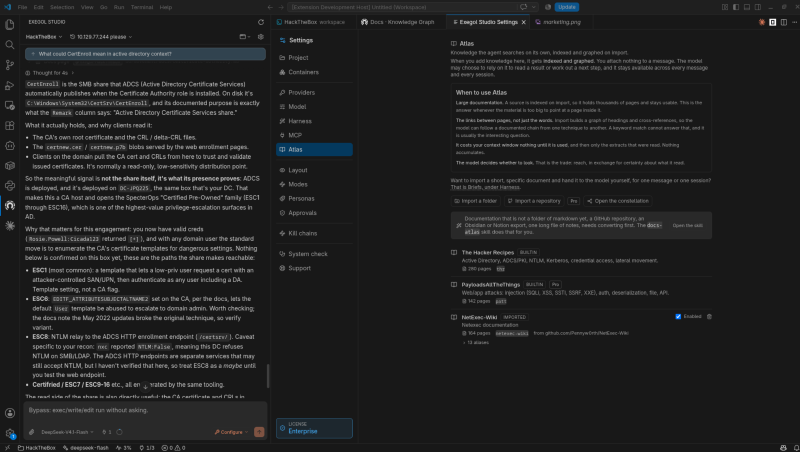Open the File menu
The height and width of the screenshot is (452, 800).
[22, 7]
